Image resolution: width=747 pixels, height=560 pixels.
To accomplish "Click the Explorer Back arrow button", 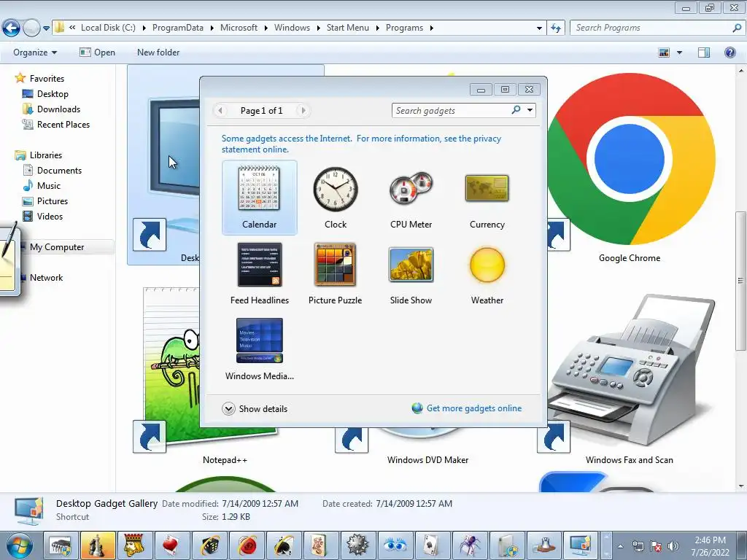I will point(12,28).
